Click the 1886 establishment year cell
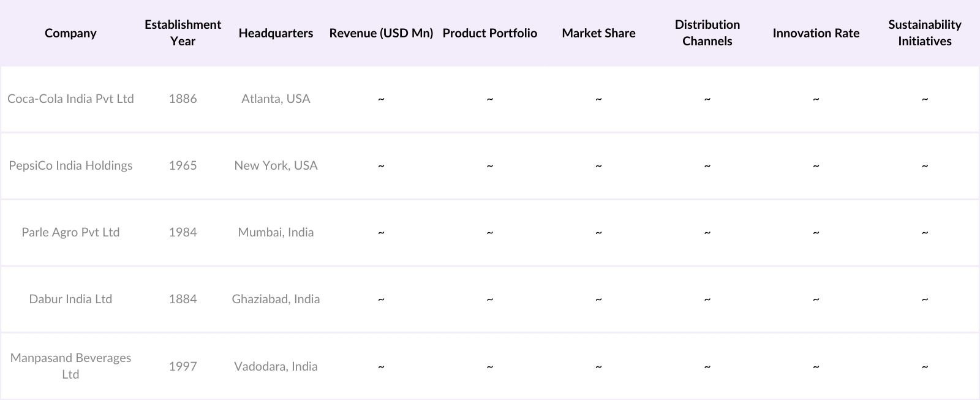The height and width of the screenshot is (400, 980). tap(183, 99)
